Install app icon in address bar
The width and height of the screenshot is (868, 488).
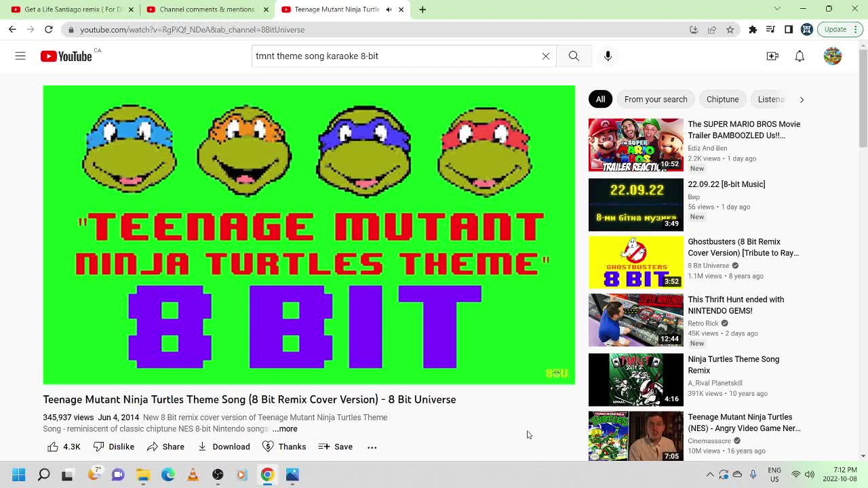pyautogui.click(x=694, y=30)
